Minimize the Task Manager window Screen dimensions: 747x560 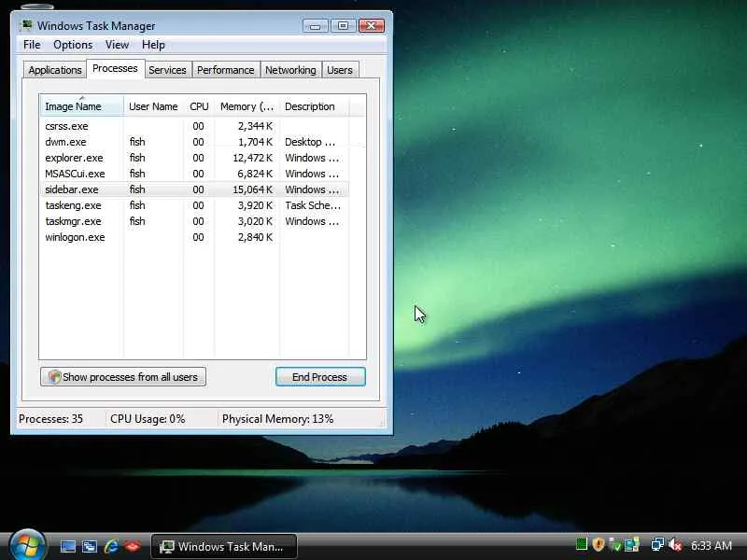tap(316, 26)
